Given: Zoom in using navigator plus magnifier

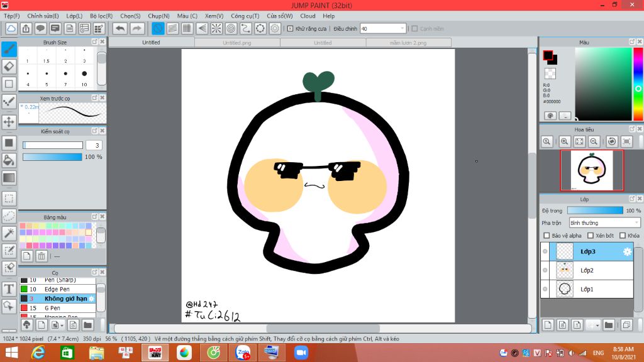Looking at the screenshot, I should point(564,141).
